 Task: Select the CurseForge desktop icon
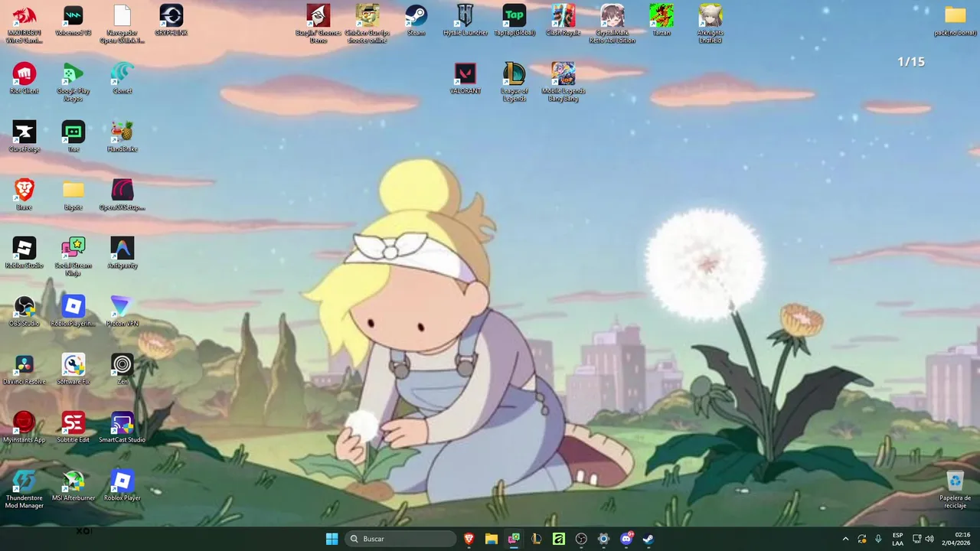coord(24,137)
